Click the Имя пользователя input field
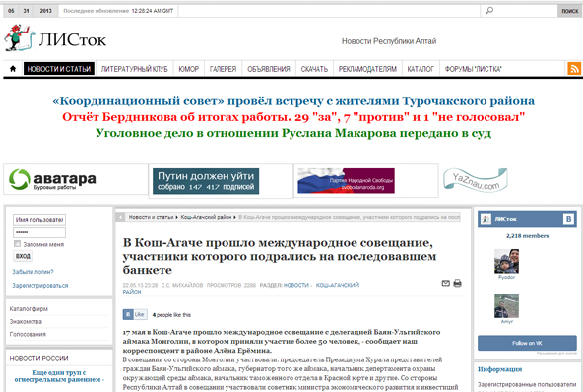583x392 pixels. [39, 220]
